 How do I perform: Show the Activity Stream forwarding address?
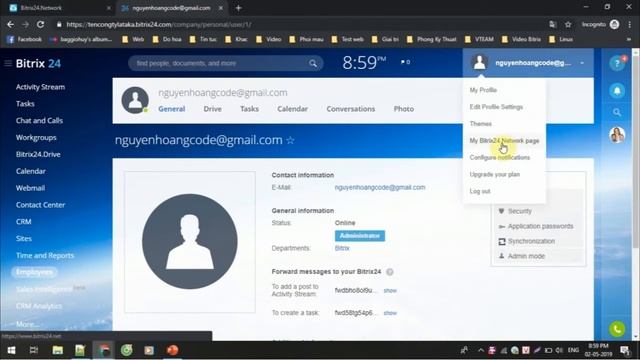390,291
